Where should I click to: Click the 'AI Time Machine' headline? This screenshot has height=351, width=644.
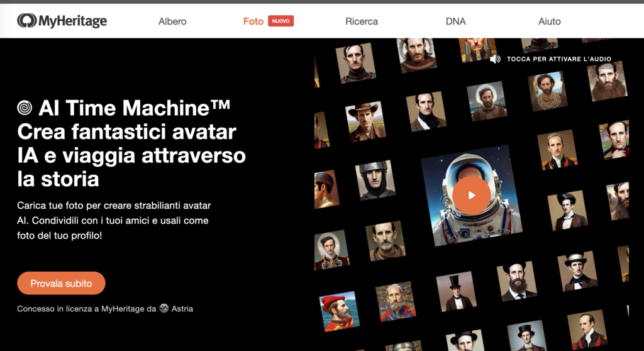pyautogui.click(x=135, y=108)
